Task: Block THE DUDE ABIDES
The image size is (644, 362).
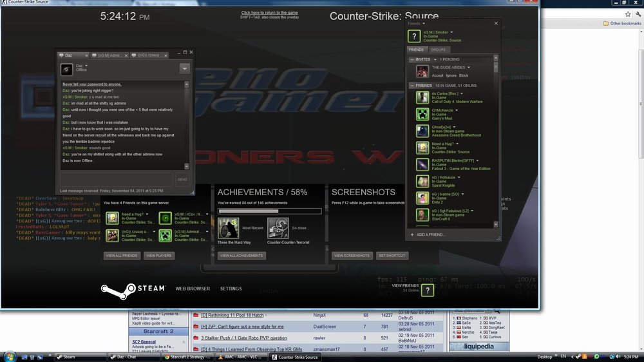Action: pyautogui.click(x=464, y=75)
